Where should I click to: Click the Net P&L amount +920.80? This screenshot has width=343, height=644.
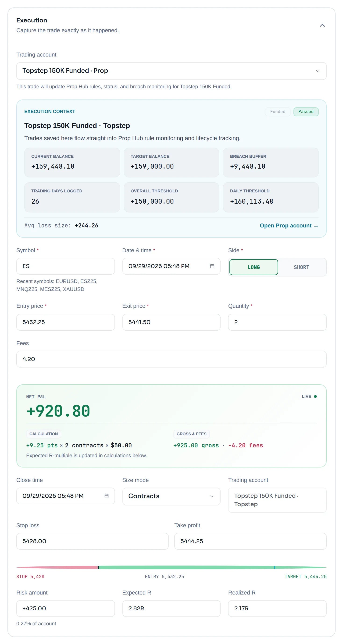58,411
